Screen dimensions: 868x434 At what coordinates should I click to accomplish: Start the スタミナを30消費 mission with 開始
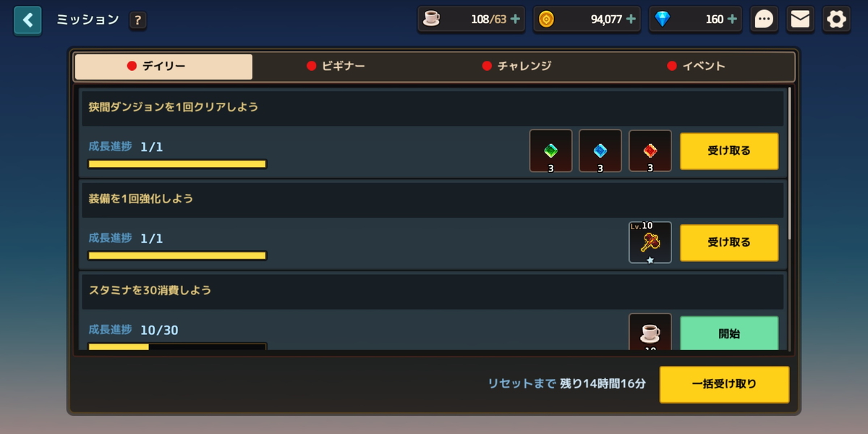pyautogui.click(x=729, y=333)
